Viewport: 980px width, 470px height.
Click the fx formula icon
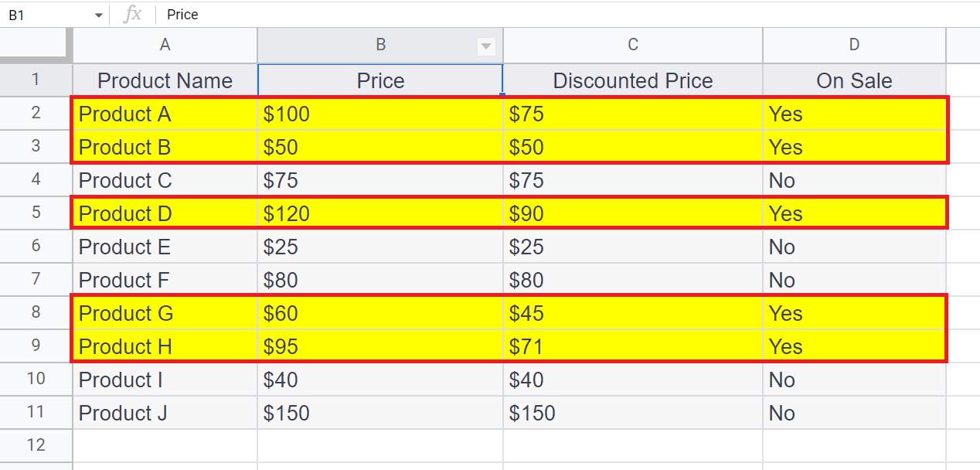[x=133, y=15]
